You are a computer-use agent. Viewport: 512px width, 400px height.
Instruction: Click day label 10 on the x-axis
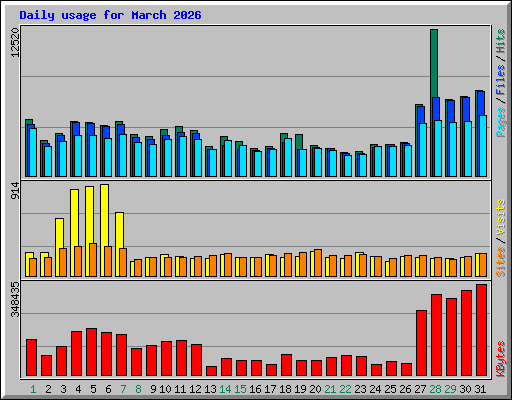coord(165,389)
